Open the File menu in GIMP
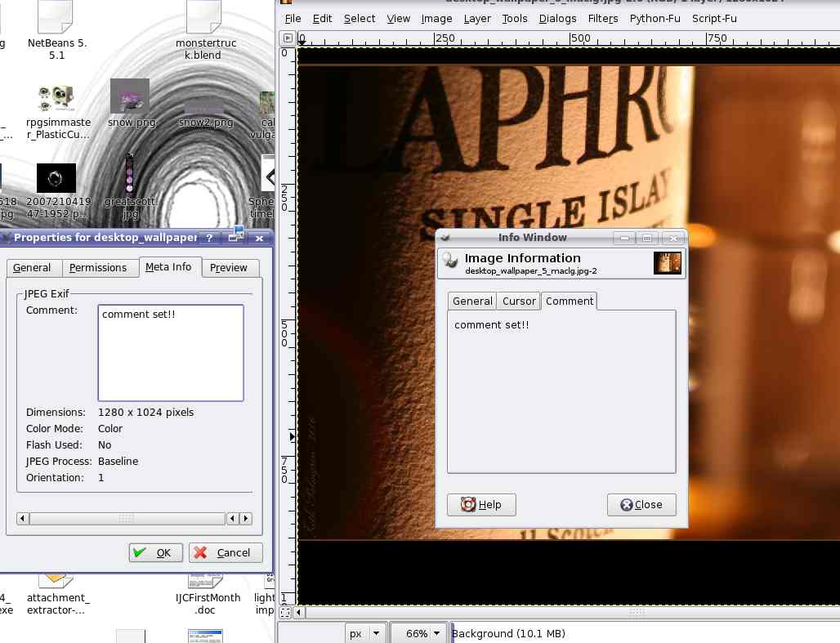 293,19
